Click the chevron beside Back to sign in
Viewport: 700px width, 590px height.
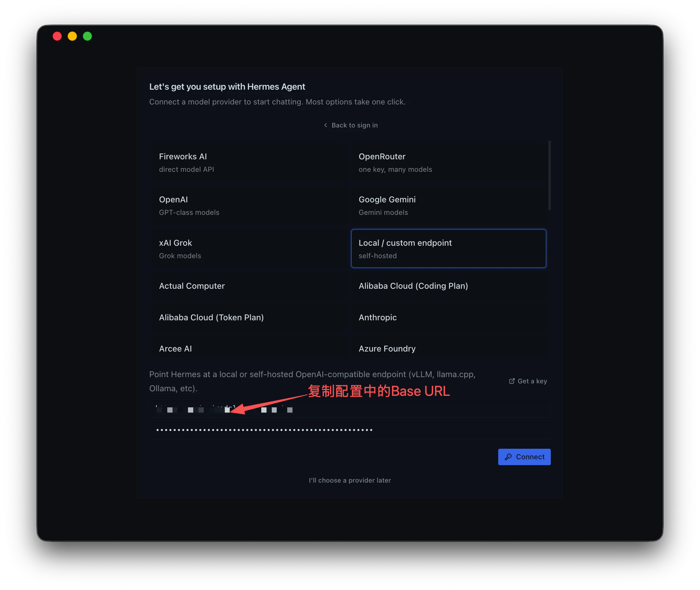pyautogui.click(x=326, y=125)
